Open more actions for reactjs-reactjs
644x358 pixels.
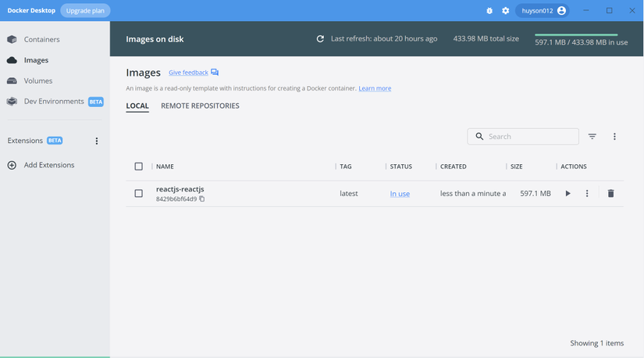pyautogui.click(x=587, y=193)
